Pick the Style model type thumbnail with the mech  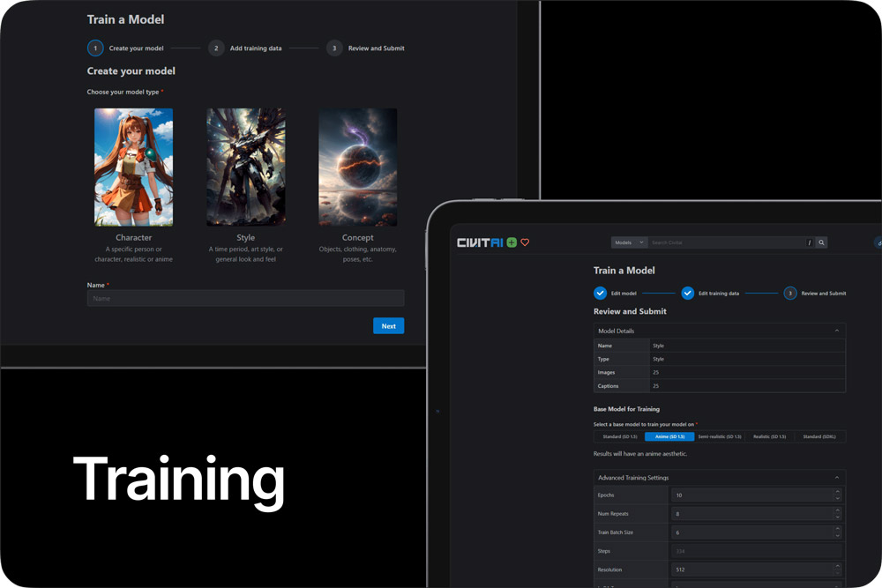click(x=246, y=167)
